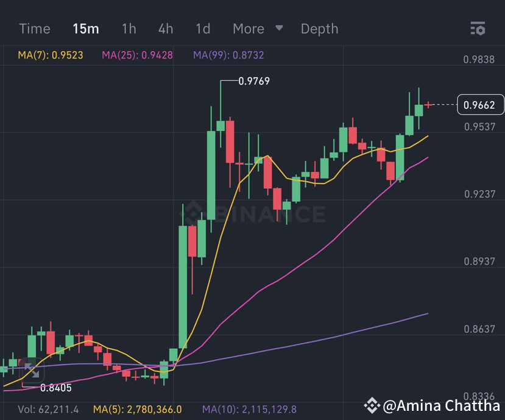Click the chevron next to More
This screenshot has width=505, height=420.
279,28
